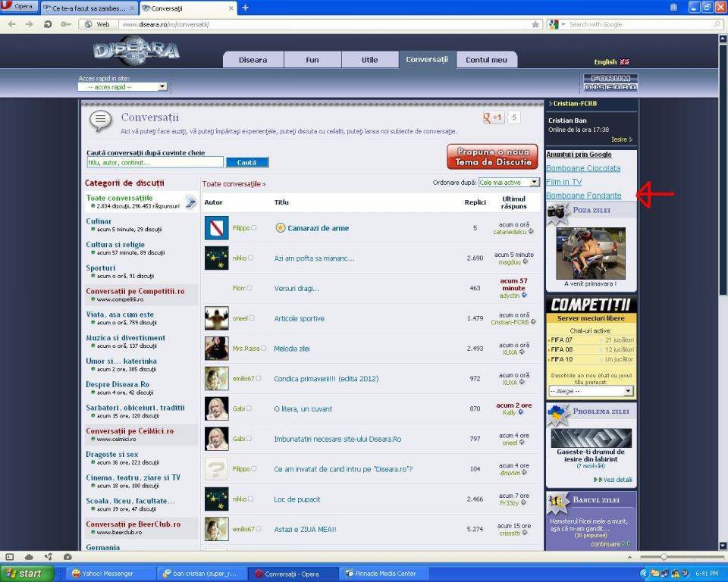Focus the conversation keyword search field
Viewport: 728px width, 582px height.
pos(155,162)
